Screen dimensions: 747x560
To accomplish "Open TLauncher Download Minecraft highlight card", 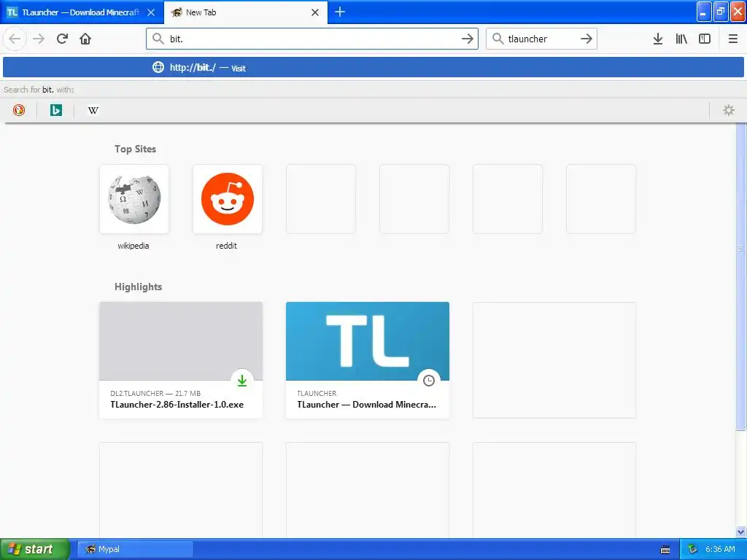I will tap(368, 360).
